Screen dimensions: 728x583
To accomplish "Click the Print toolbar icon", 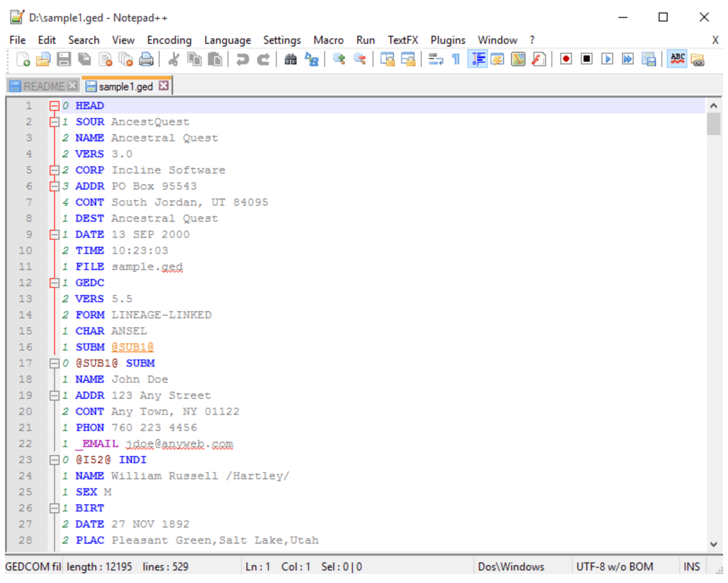I will (146, 59).
